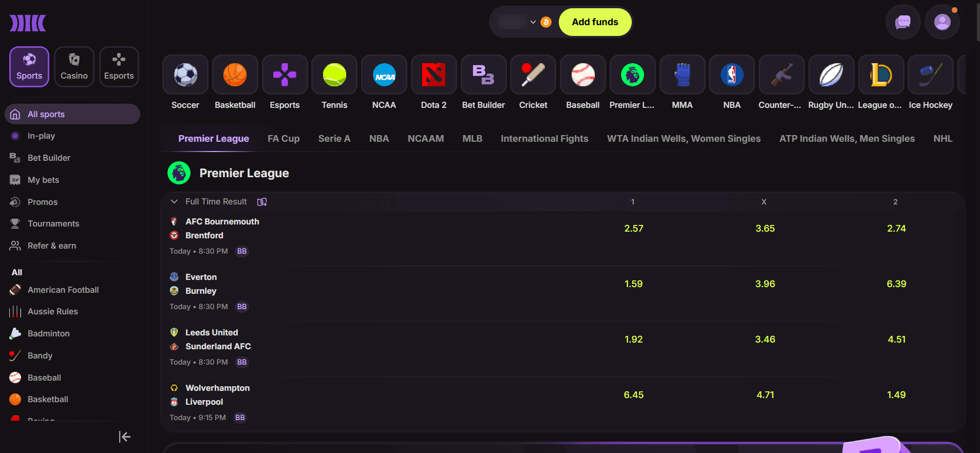Click the Add funds button
The height and width of the screenshot is (453, 980).
click(x=595, y=22)
